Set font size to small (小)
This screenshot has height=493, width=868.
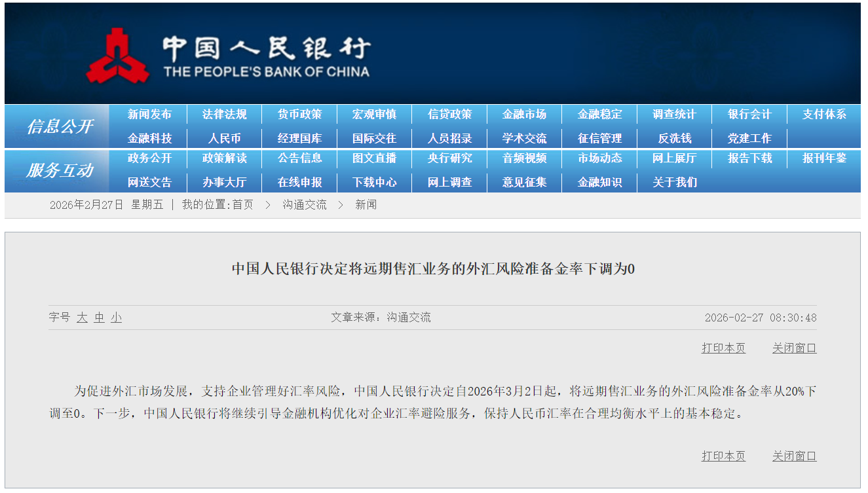(x=116, y=318)
